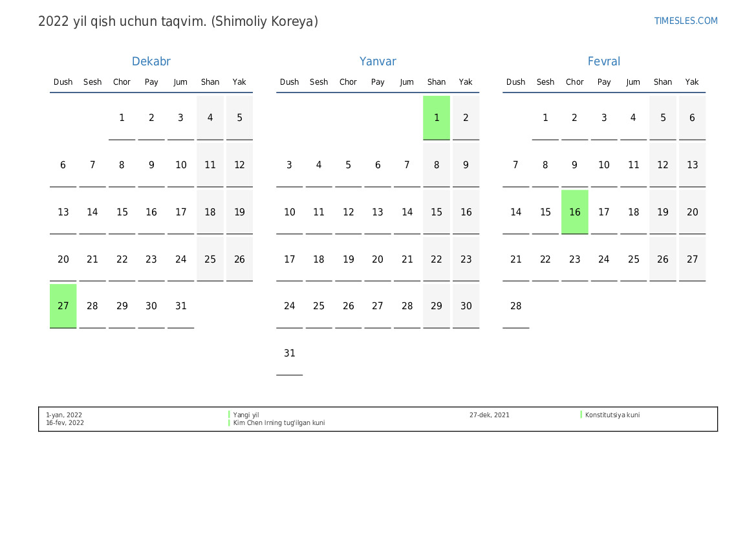This screenshot has height=535, width=756.
Task: Select February 25 in Fevral
Action: pos(634,259)
